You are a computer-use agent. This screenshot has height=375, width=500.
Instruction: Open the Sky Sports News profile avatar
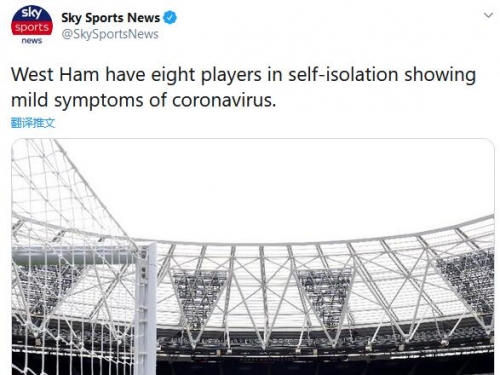point(32,25)
